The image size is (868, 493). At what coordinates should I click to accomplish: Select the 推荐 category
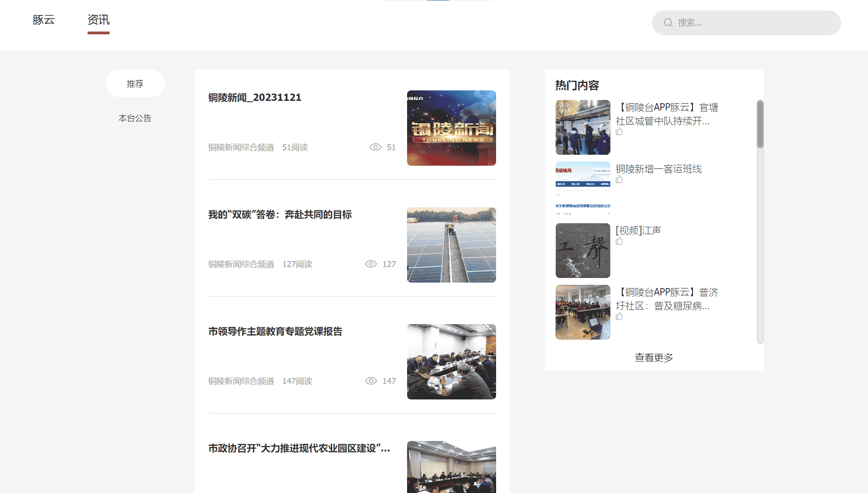click(x=135, y=84)
